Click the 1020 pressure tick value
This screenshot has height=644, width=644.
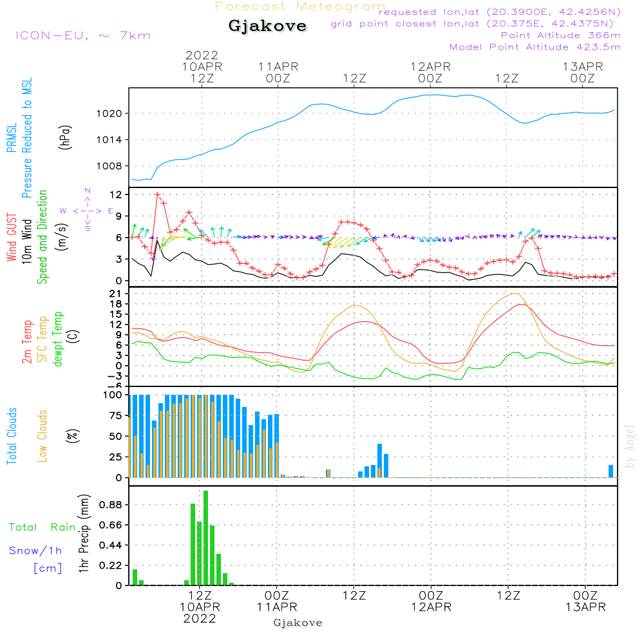click(109, 114)
